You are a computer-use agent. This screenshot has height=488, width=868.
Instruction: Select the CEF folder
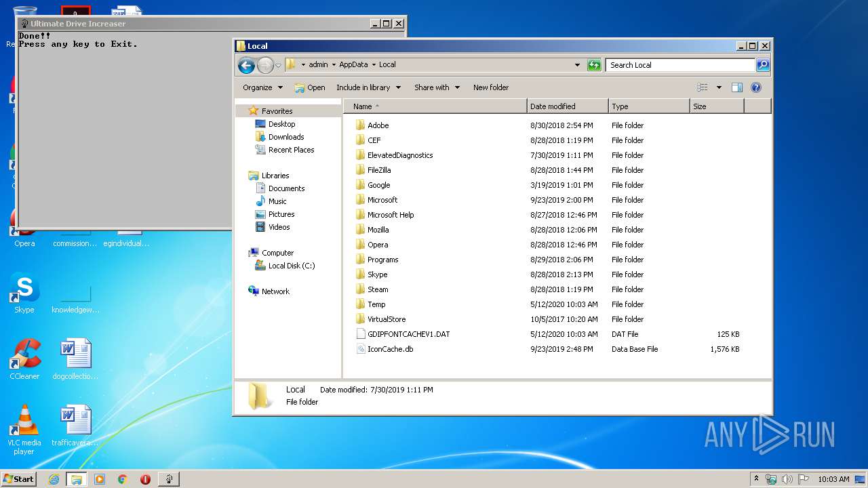tap(374, 140)
